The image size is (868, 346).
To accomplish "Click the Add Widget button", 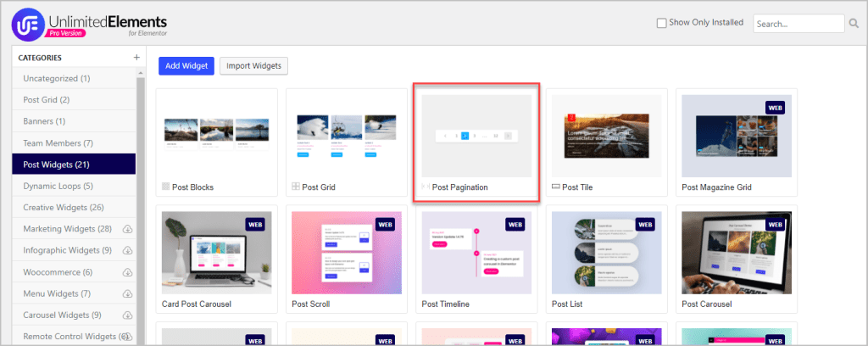I will tap(186, 65).
